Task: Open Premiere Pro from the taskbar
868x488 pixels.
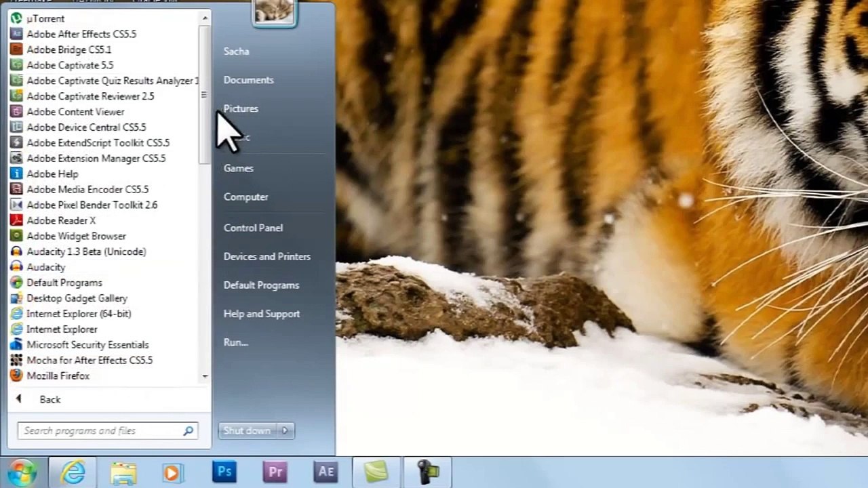Action: (x=275, y=472)
